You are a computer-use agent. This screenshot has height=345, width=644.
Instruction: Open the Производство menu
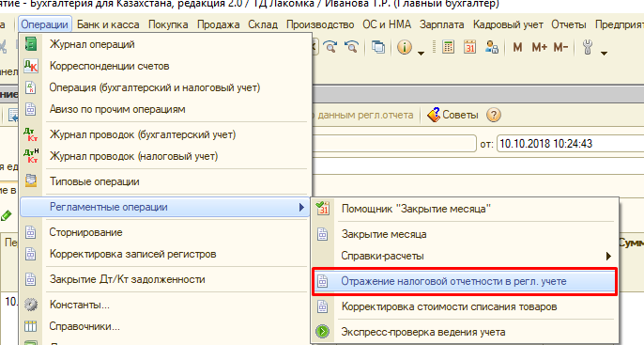tap(320, 24)
